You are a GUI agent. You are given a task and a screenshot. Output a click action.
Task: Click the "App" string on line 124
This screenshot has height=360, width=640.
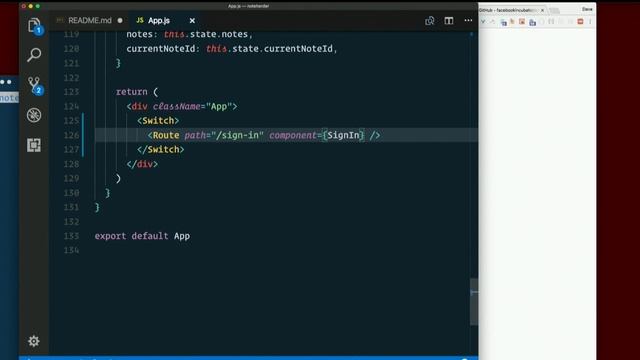(x=219, y=106)
